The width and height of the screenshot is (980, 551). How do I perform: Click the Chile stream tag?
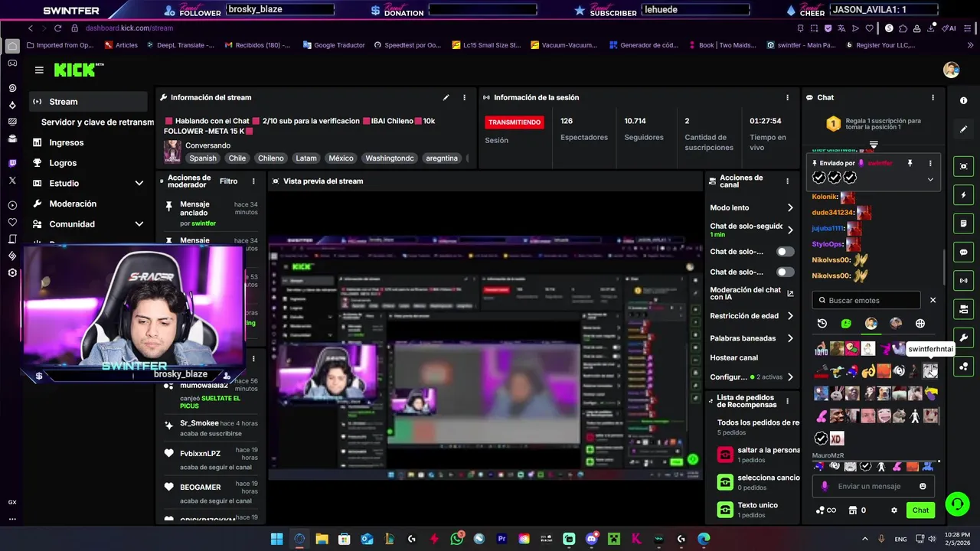237,158
